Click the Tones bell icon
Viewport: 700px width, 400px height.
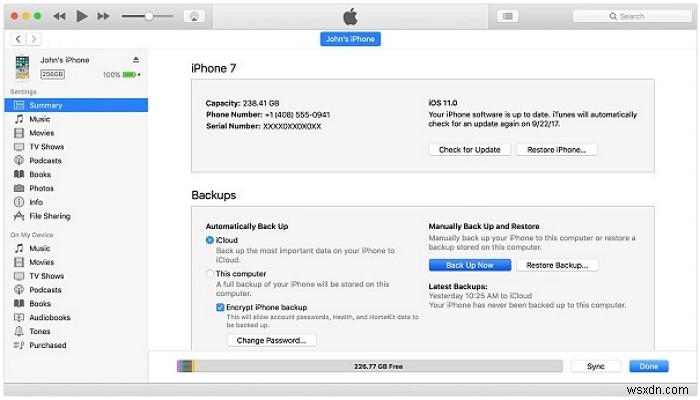[19, 331]
